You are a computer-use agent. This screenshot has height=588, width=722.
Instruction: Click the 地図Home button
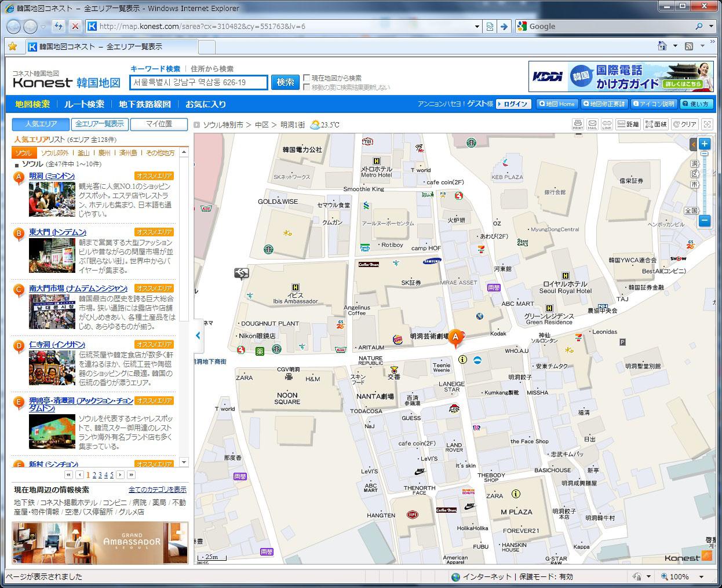pyautogui.click(x=557, y=104)
